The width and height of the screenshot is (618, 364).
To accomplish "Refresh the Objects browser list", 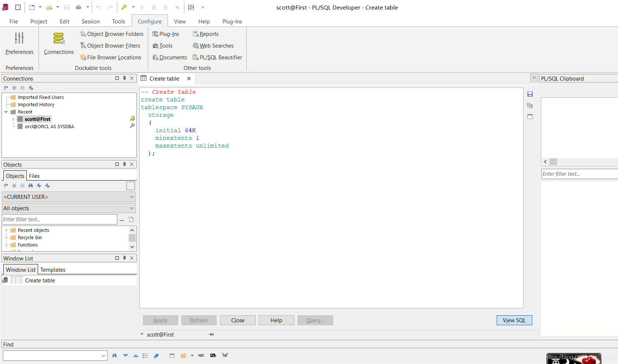I will coord(6,186).
